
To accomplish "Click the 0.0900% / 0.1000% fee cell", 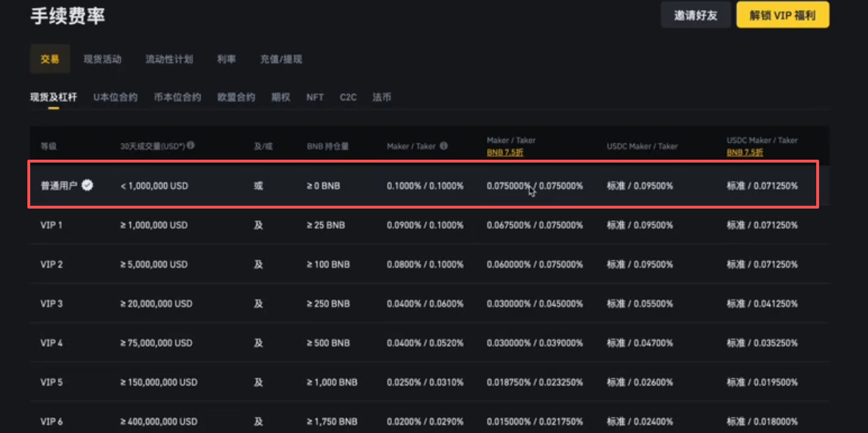I will click(x=425, y=225).
